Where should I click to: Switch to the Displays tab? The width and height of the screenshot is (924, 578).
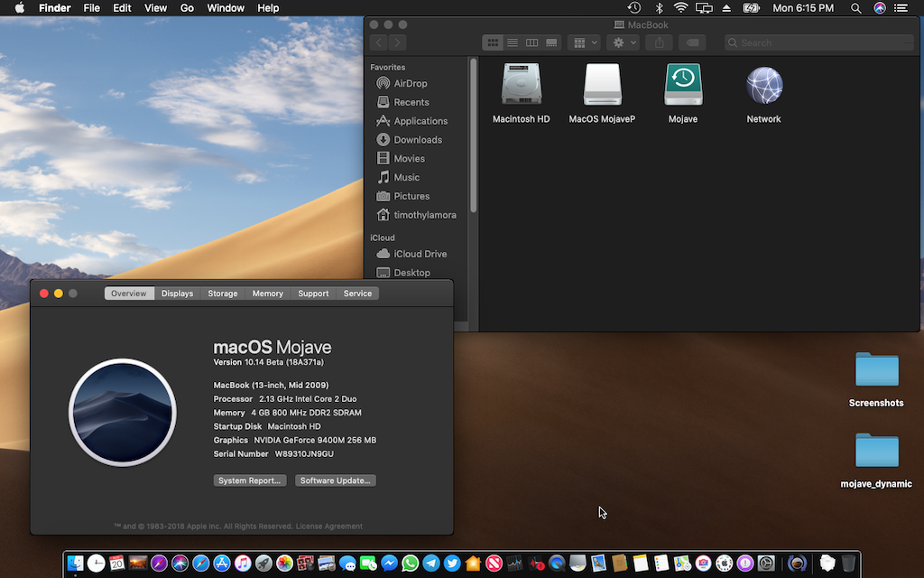pos(178,294)
